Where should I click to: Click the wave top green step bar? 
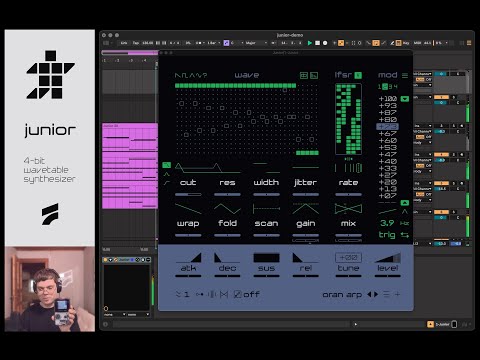tap(235, 86)
